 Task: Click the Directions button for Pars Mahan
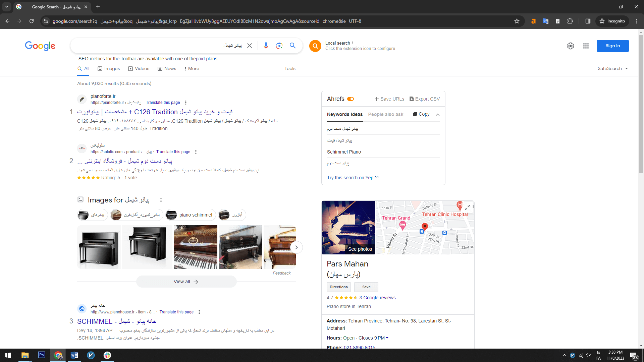click(339, 287)
